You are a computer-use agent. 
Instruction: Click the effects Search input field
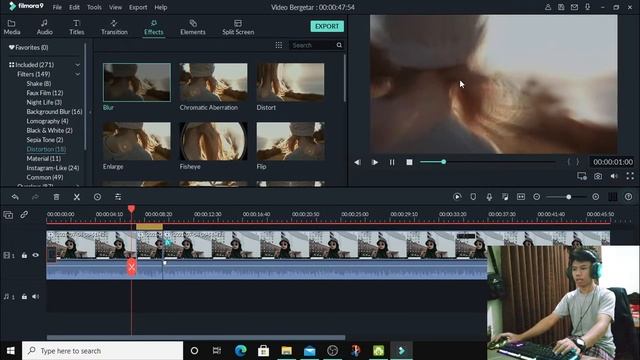pyautogui.click(x=313, y=45)
